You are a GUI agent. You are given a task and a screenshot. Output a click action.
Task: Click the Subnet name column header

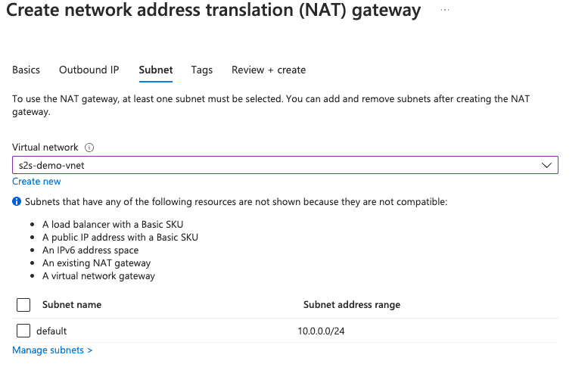click(72, 305)
